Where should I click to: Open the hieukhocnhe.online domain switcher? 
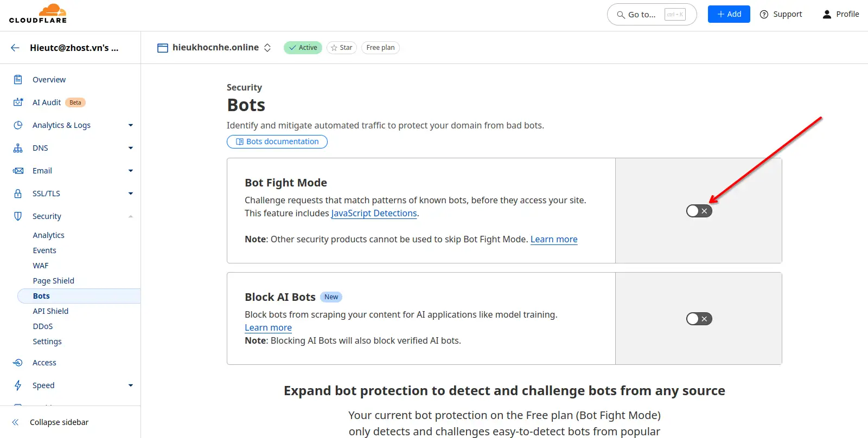tap(267, 48)
